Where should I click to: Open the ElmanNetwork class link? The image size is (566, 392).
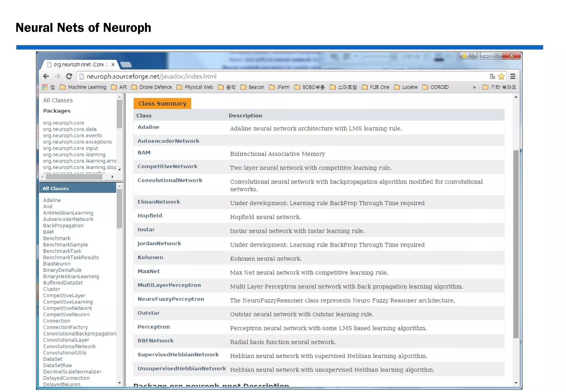click(159, 202)
